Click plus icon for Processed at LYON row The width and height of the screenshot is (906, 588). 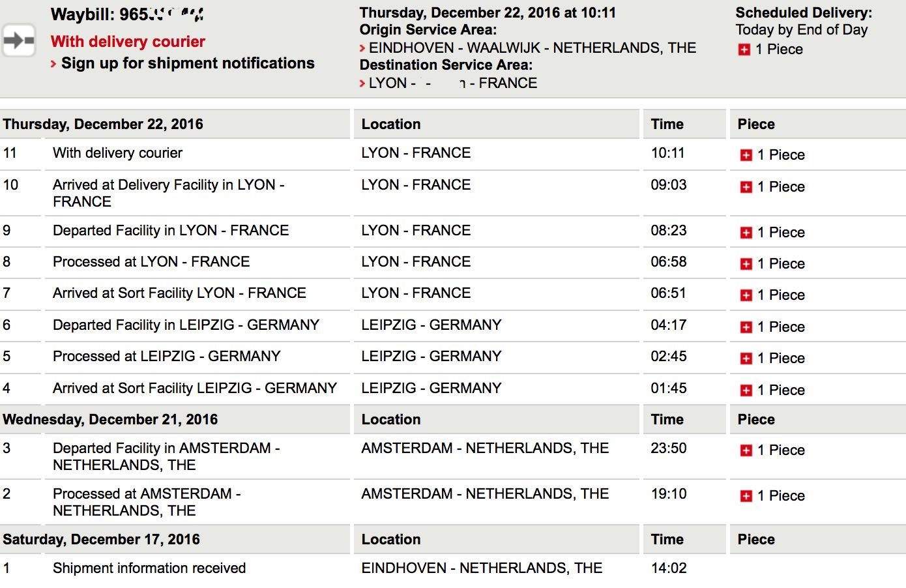pos(746,264)
